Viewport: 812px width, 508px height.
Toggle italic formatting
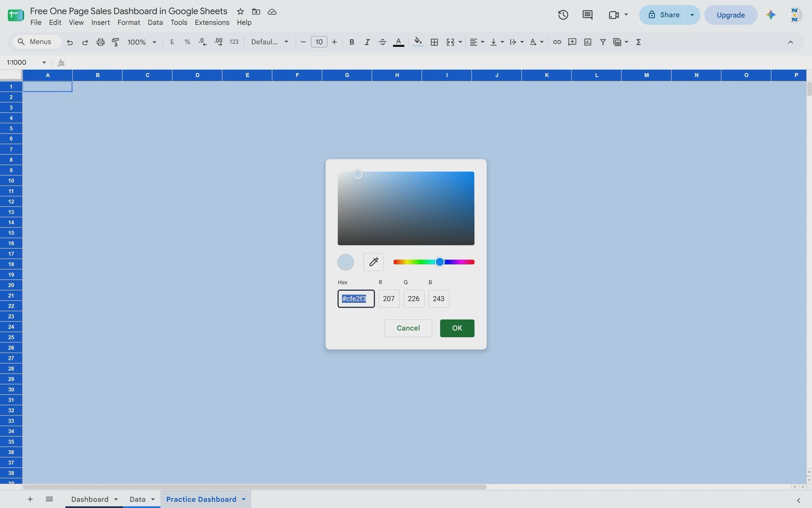pos(367,42)
